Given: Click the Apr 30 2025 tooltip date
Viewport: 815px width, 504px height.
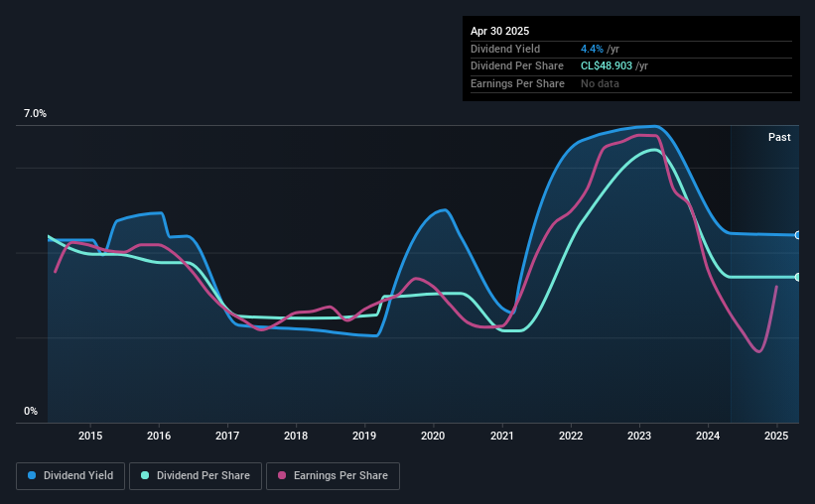Looking at the screenshot, I should pyautogui.click(x=499, y=31).
